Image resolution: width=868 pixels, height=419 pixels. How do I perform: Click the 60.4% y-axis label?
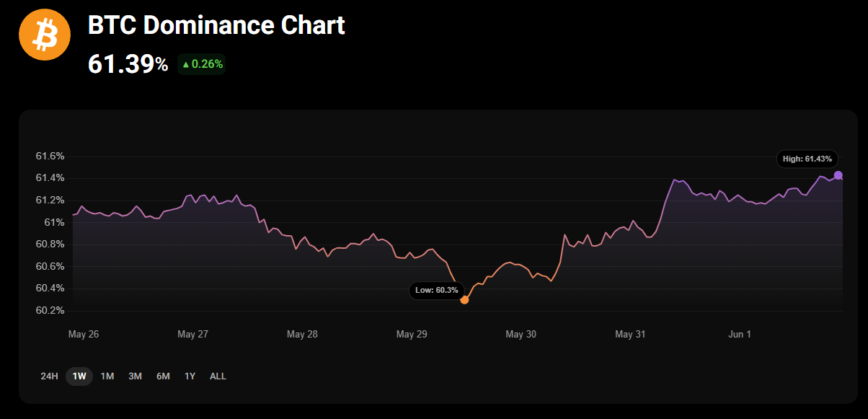click(50, 288)
